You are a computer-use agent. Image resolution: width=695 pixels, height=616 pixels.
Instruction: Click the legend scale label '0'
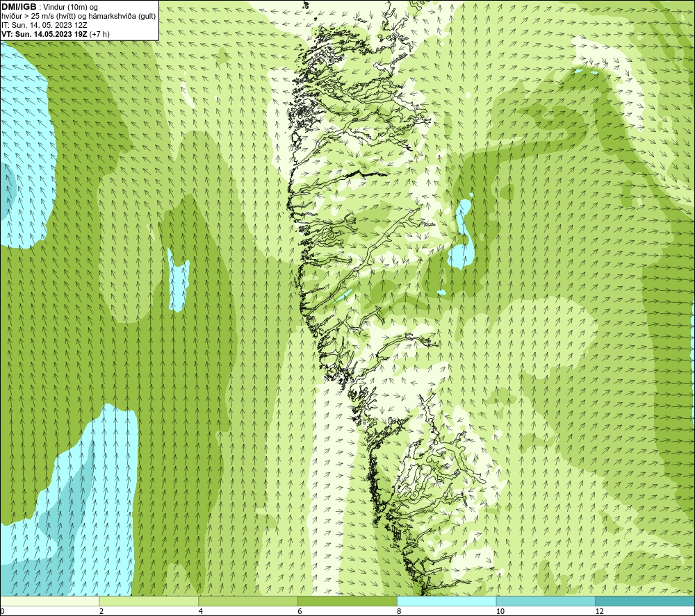point(2,611)
